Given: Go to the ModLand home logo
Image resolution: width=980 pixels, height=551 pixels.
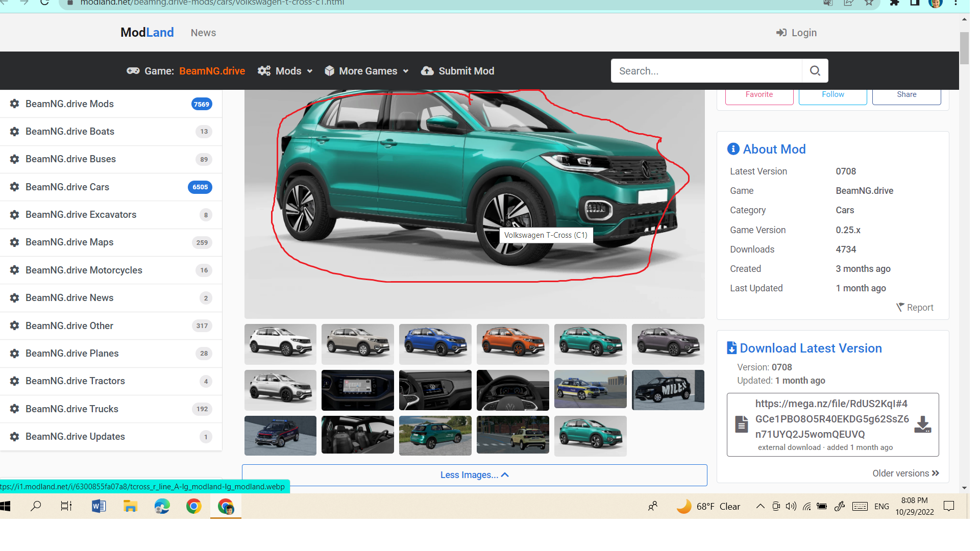Looking at the screenshot, I should 147,33.
